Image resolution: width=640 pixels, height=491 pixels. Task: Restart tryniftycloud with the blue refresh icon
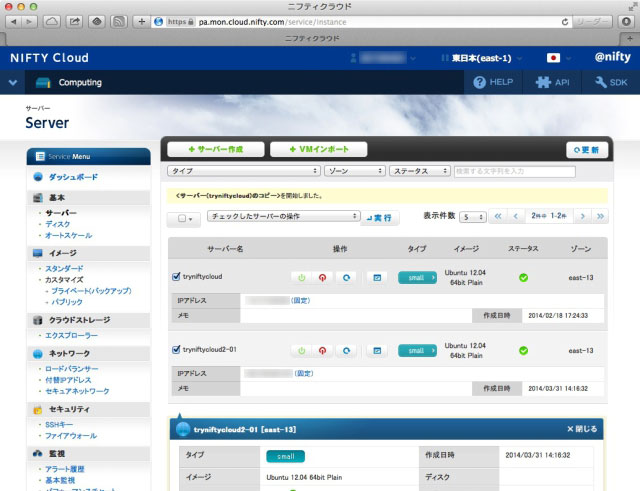coord(346,278)
